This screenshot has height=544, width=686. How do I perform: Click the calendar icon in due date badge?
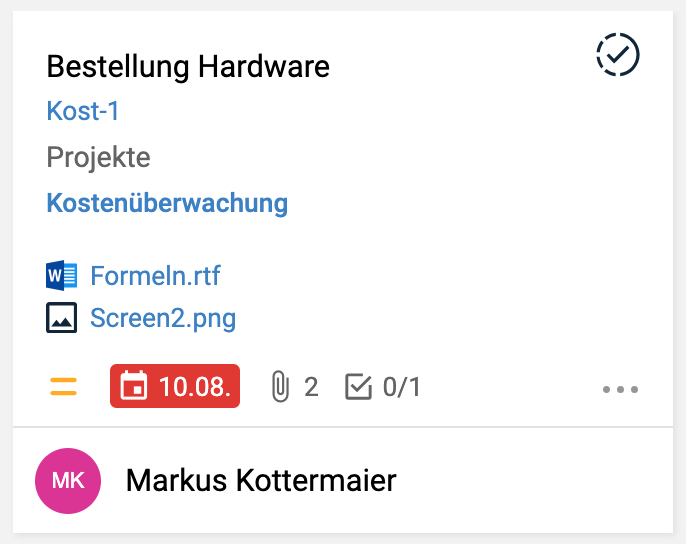click(x=133, y=387)
